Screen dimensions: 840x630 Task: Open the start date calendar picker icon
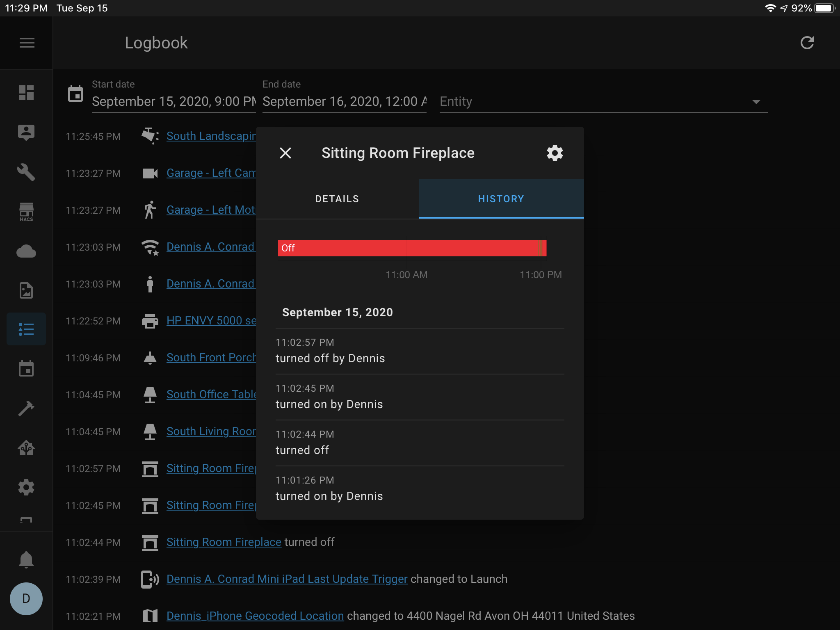pos(75,94)
